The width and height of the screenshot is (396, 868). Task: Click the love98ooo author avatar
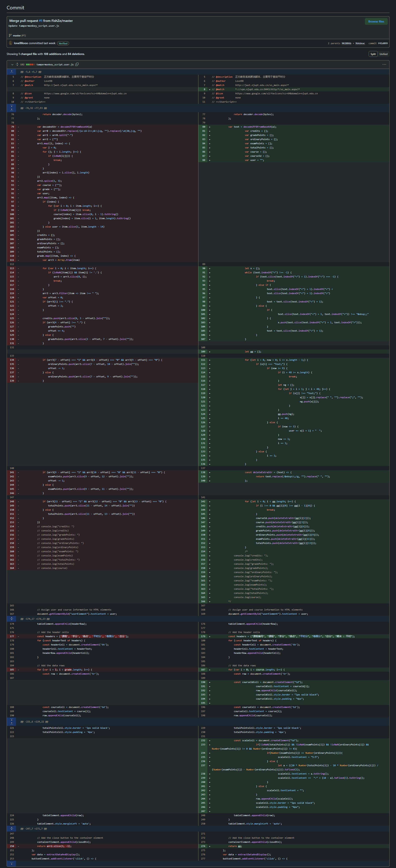click(10, 43)
